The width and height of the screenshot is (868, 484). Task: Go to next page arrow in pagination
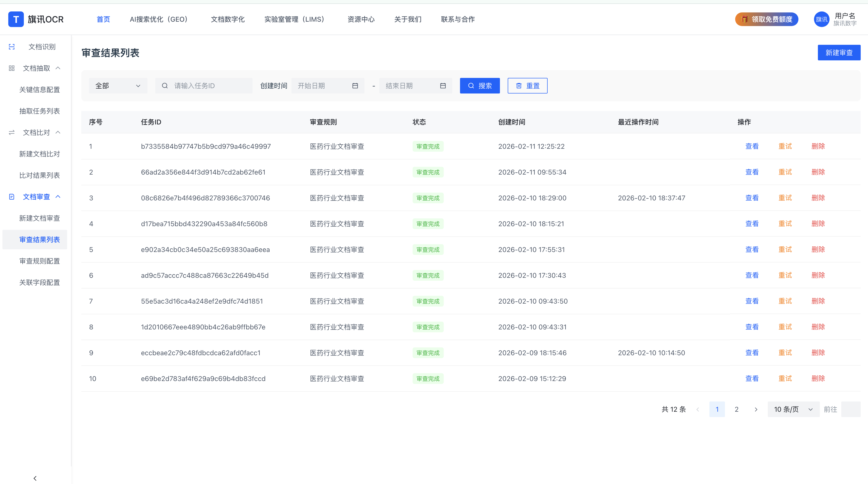756,409
